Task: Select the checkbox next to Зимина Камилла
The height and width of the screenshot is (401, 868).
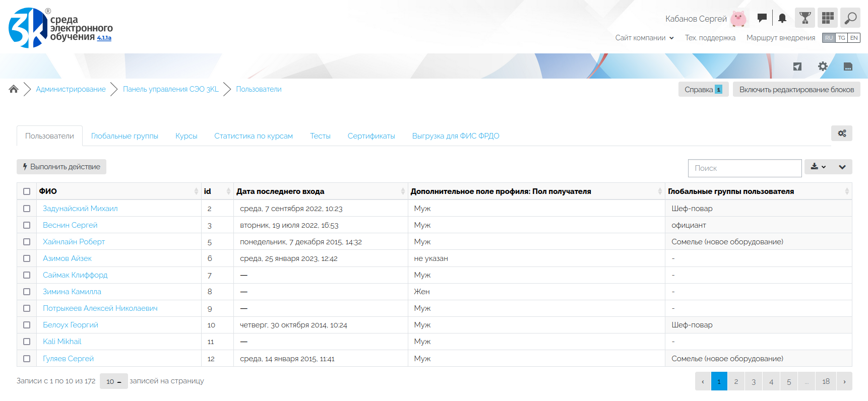Action: [x=27, y=292]
